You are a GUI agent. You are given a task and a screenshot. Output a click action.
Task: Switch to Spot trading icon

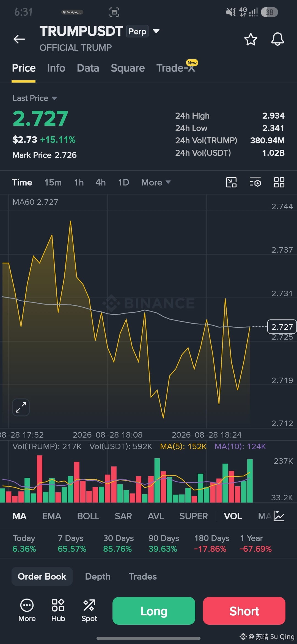[x=89, y=610]
